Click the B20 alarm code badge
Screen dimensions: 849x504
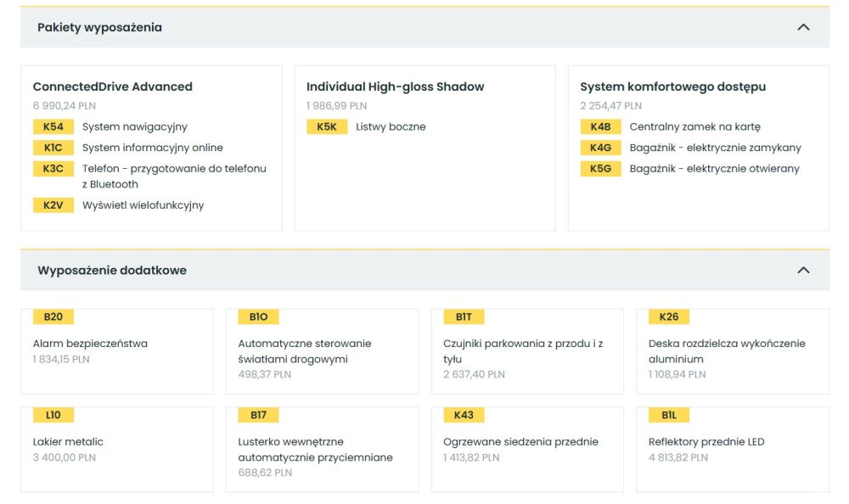click(x=53, y=316)
